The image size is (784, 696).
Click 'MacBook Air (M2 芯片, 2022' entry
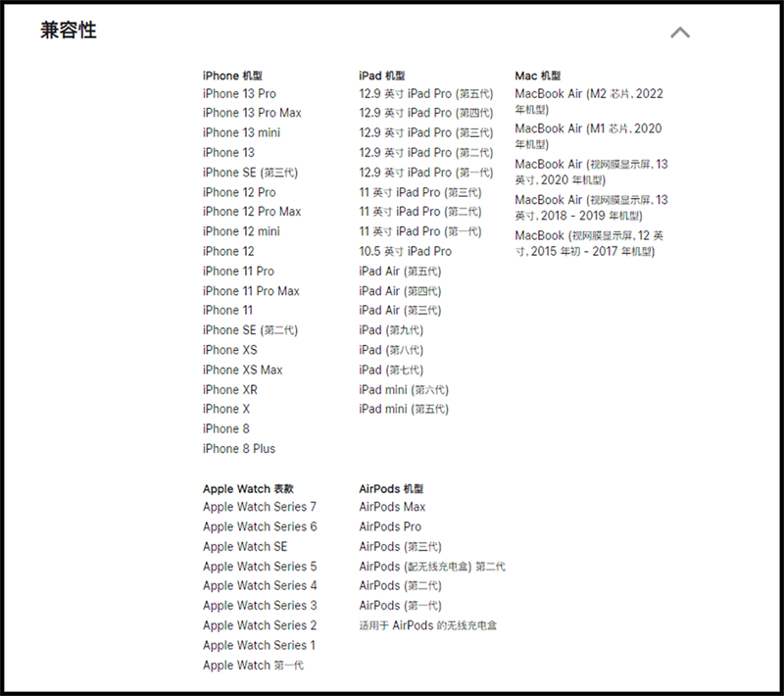point(589,102)
